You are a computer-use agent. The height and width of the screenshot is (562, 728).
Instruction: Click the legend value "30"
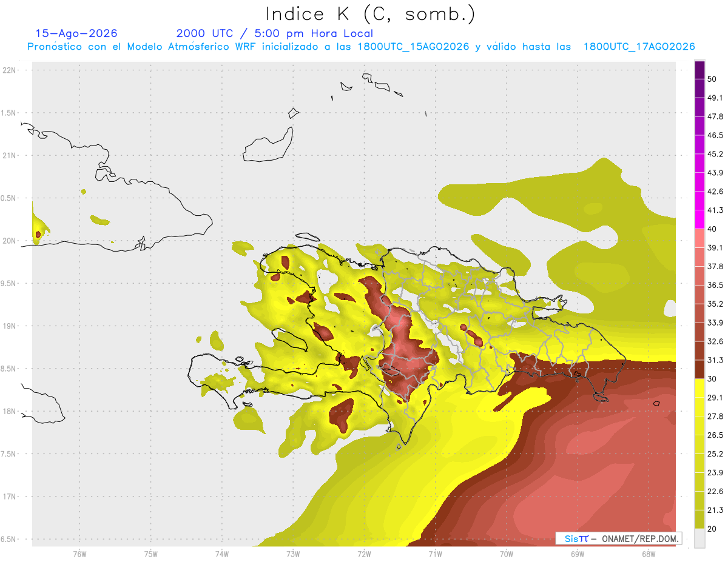712,379
